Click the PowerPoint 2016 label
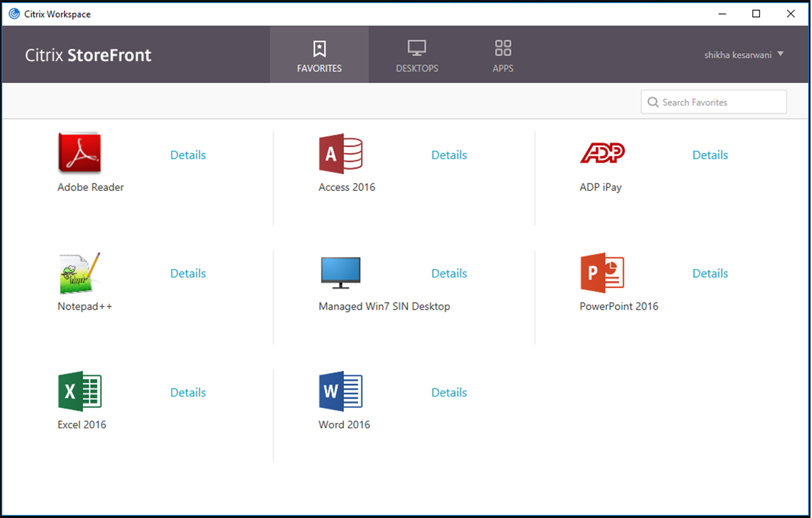 click(619, 306)
